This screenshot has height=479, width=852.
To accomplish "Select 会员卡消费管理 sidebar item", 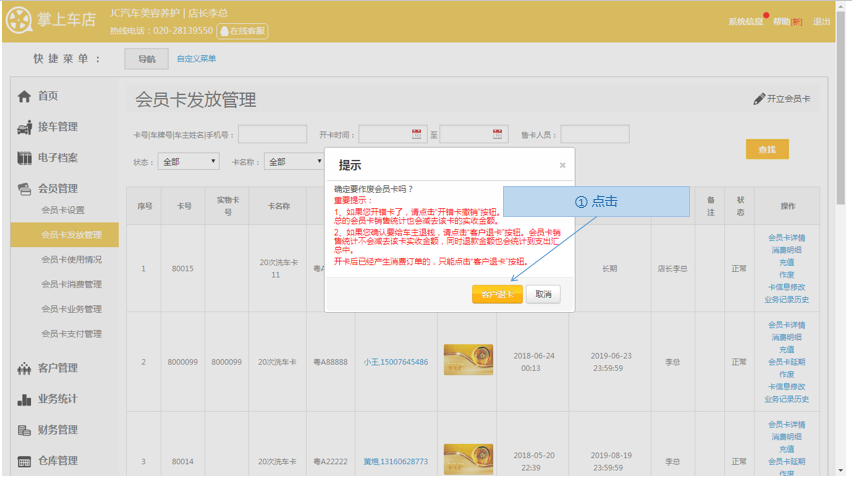I will pos(71,284).
